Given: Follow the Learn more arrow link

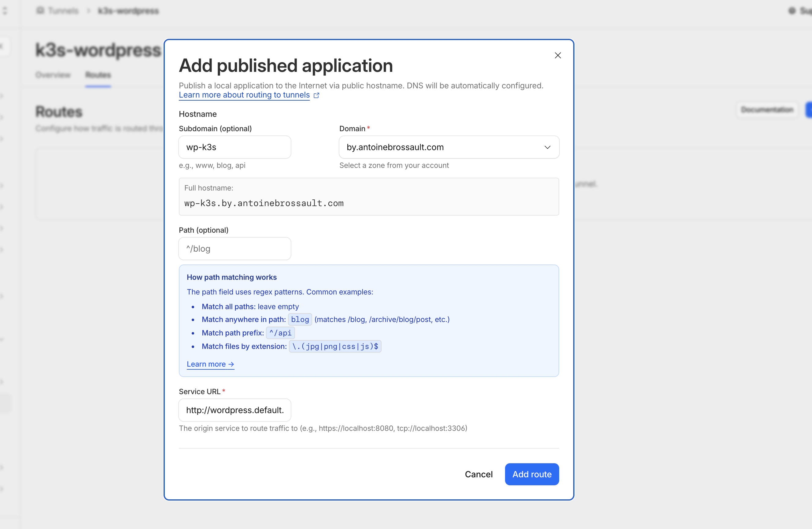Looking at the screenshot, I should coord(210,364).
